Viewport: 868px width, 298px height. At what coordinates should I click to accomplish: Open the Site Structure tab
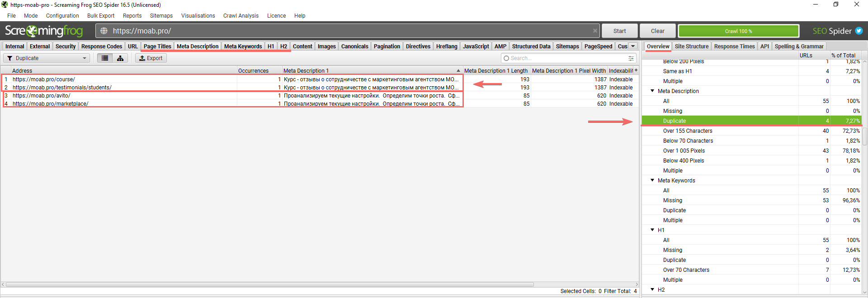coord(692,46)
